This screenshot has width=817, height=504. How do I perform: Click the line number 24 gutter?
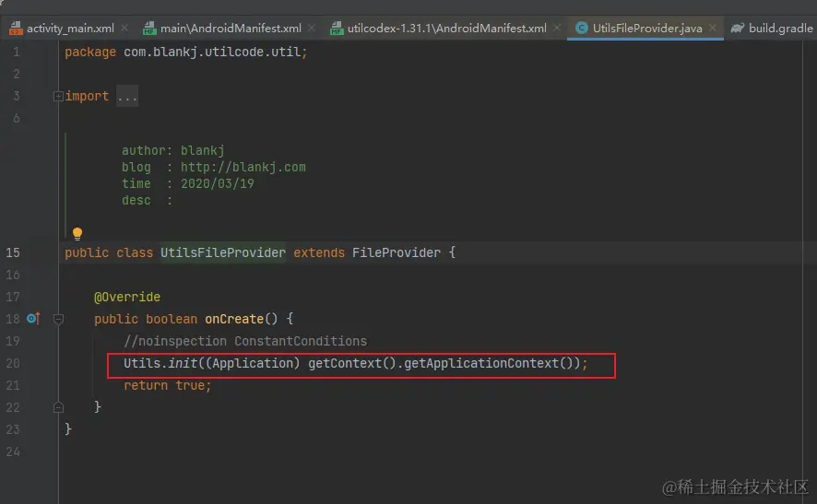pos(13,451)
